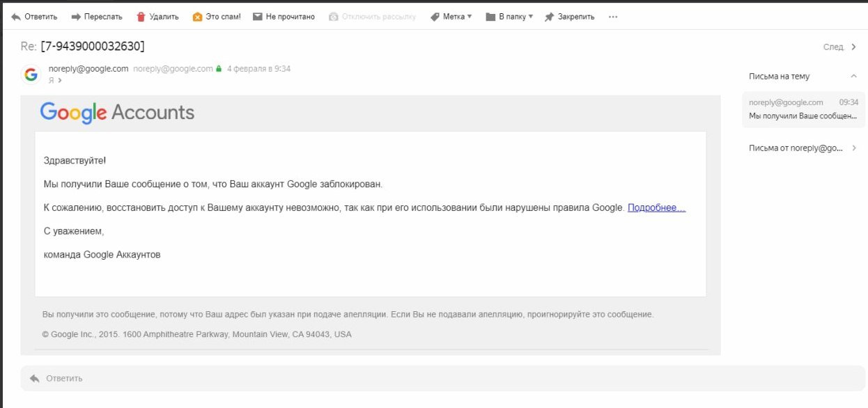The image size is (868, 408).
Task: Collapse the Письма на тему section
Action: pyautogui.click(x=853, y=77)
